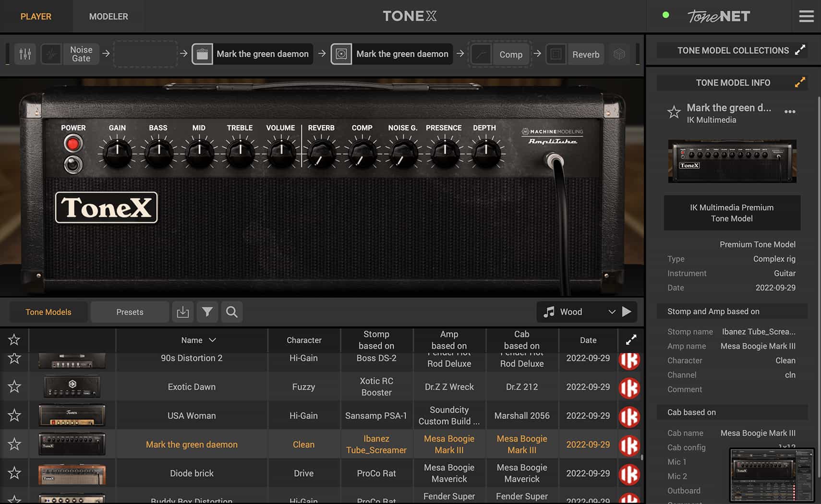Open the input/output level settings icon
This screenshot has height=504, width=821.
coord(25,54)
